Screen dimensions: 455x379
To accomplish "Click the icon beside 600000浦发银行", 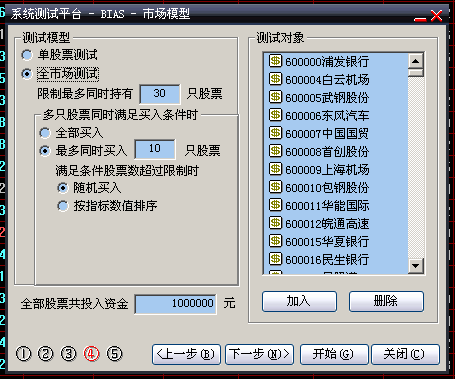I will tap(275, 61).
